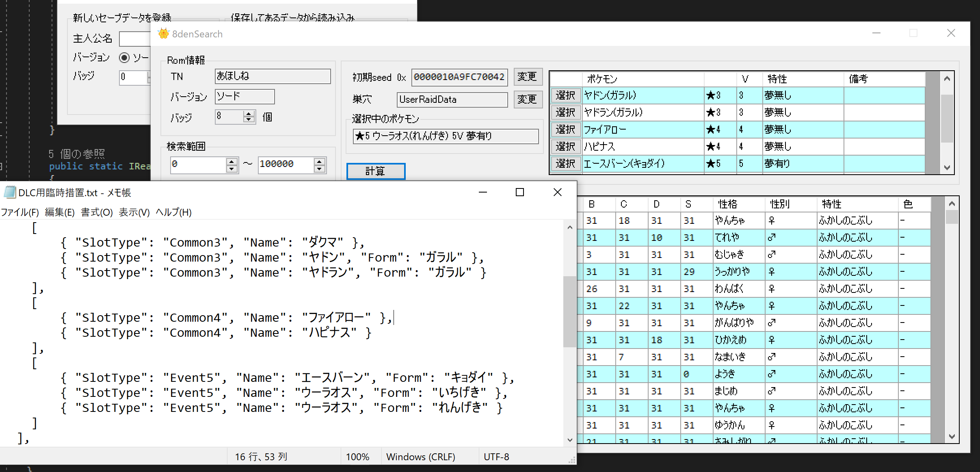Click the results table scroll down arrow
This screenshot has height=472, width=980.
(952, 436)
